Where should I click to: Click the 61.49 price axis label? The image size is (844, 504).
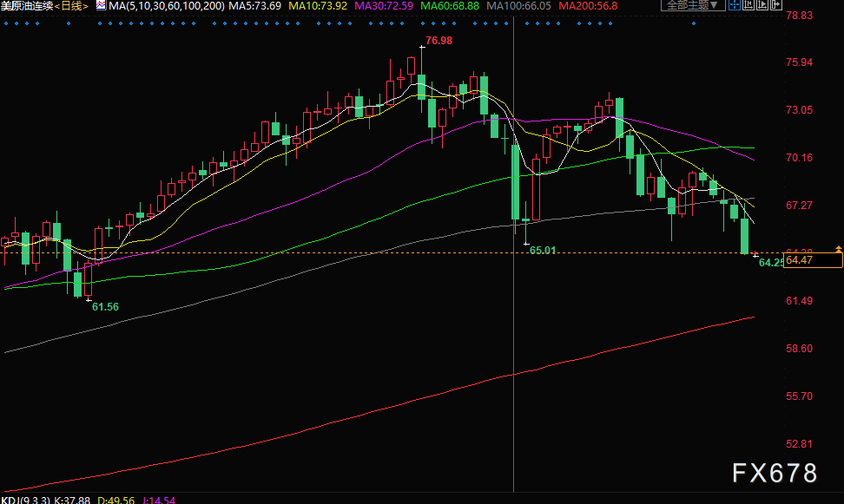pos(800,301)
